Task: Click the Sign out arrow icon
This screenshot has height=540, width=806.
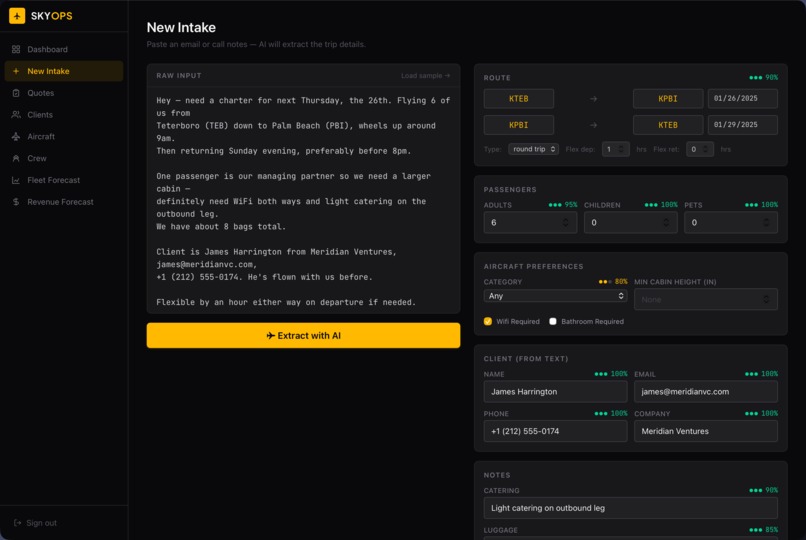Action: [x=17, y=523]
